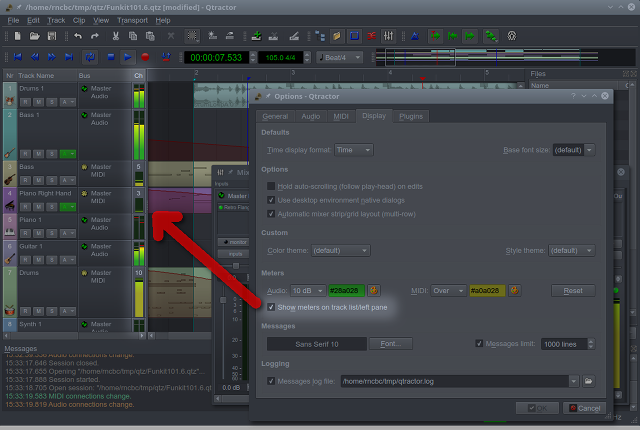
Task: Click the OK button
Action: point(537,408)
